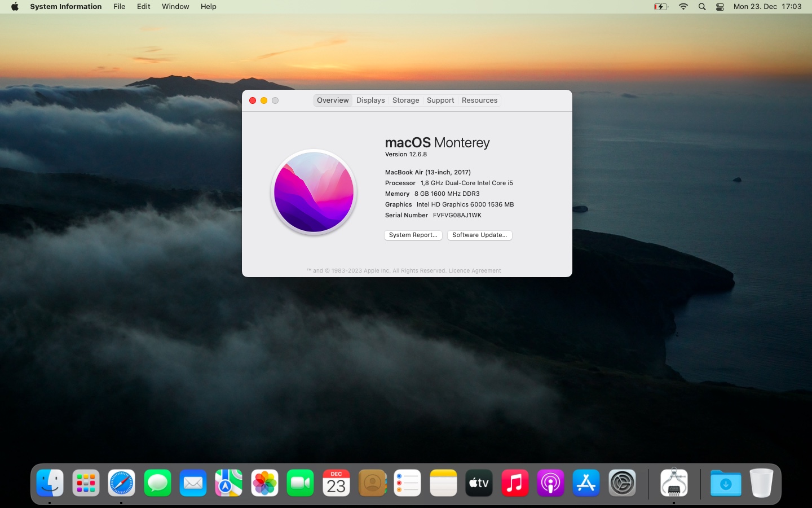Screen dimensions: 812x508
Task: Click processor value "1,8 GHz Dual-Core Intel Core i5"
Action: (x=467, y=183)
